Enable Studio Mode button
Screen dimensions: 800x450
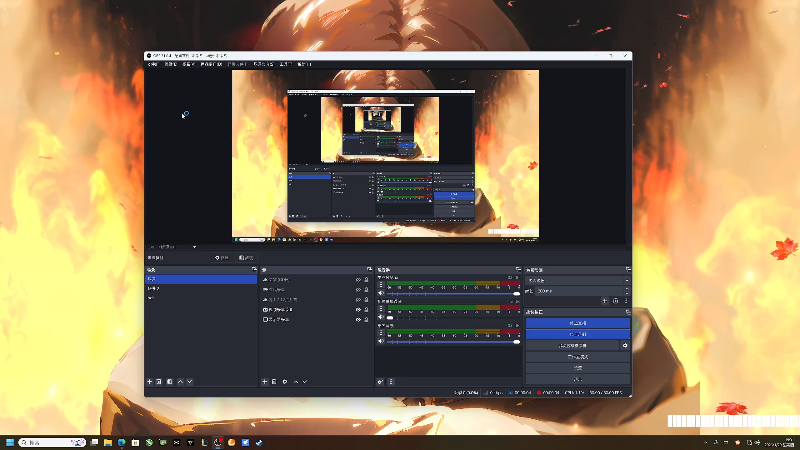pyautogui.click(x=578, y=357)
